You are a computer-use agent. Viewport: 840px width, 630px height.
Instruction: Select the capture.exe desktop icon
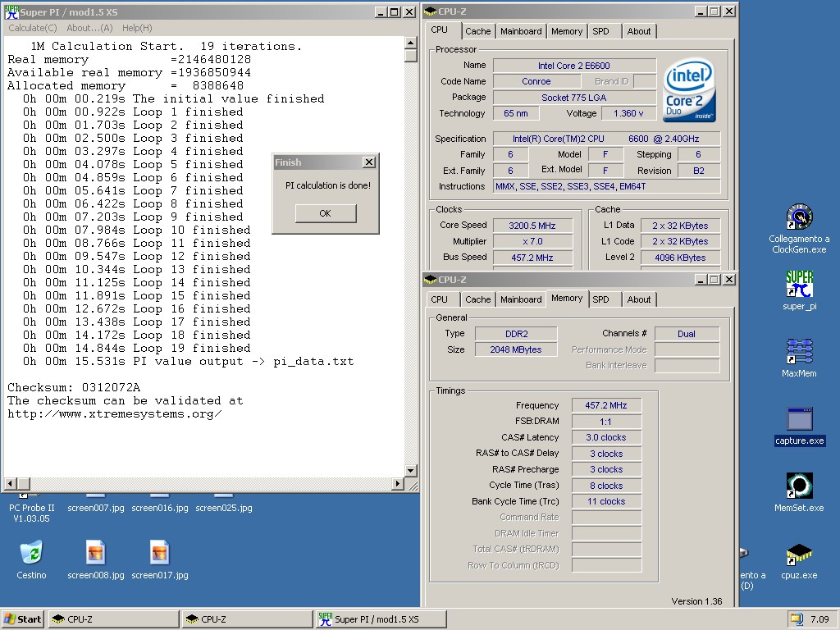(x=799, y=419)
